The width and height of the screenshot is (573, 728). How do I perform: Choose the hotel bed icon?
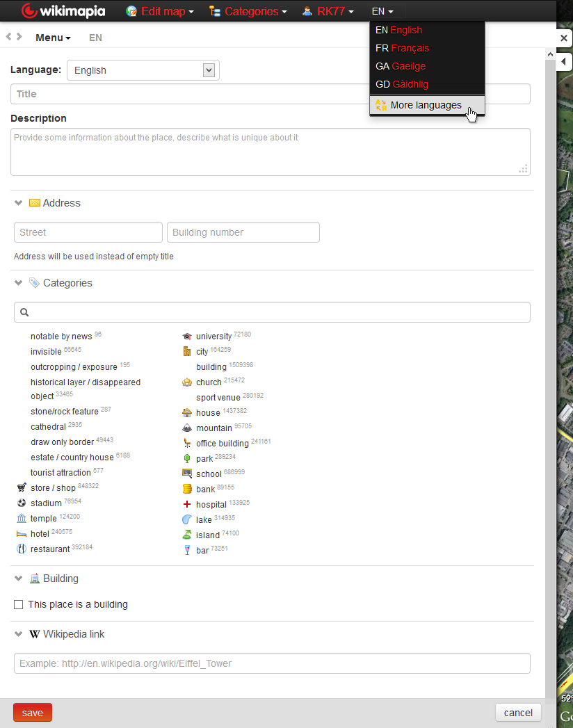coord(22,533)
